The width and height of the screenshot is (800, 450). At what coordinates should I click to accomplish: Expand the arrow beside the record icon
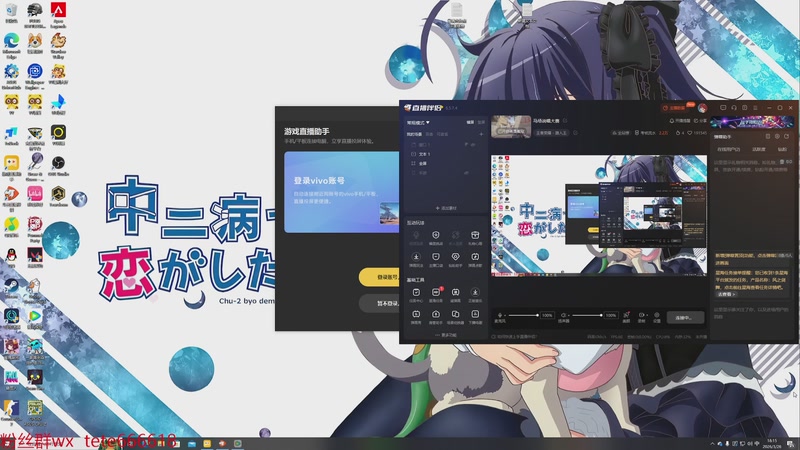coord(646,315)
